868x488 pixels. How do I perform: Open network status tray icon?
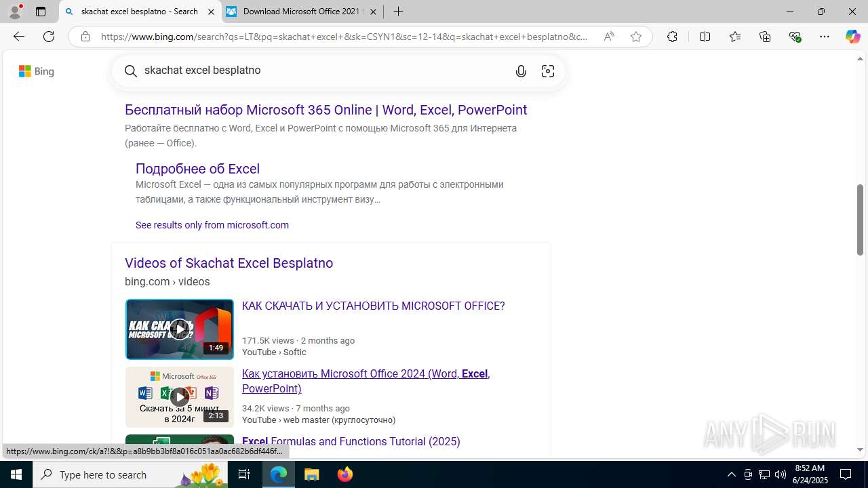coord(764,474)
